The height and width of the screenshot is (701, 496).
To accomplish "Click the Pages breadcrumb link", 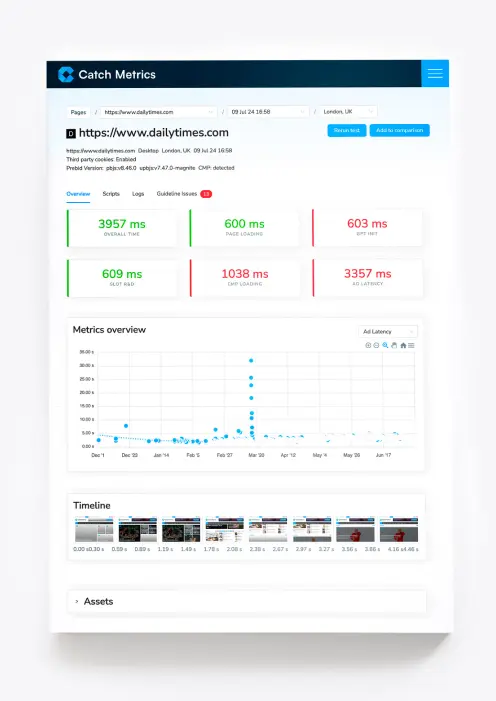I will pyautogui.click(x=78, y=112).
